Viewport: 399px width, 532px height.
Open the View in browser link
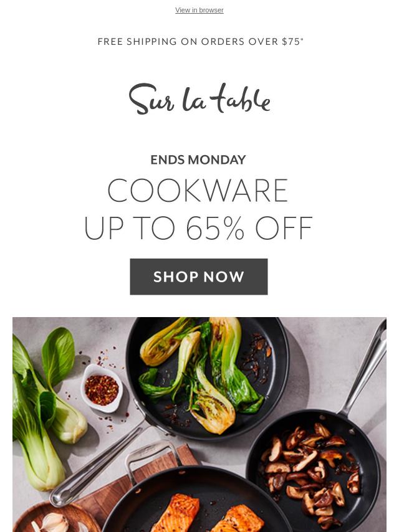point(199,10)
